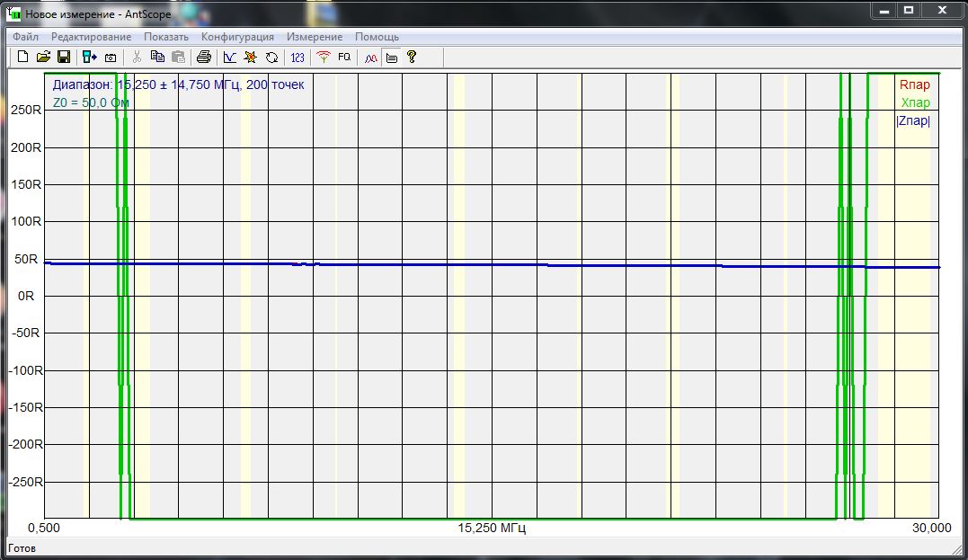Click the circular arrows refresh icon
Screen dimensions: 968x560
click(x=271, y=58)
